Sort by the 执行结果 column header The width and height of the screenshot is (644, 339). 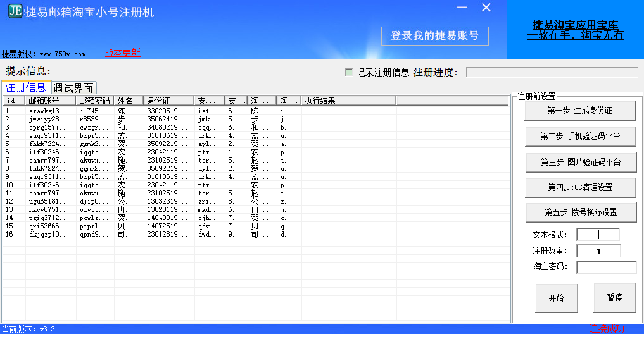(349, 101)
